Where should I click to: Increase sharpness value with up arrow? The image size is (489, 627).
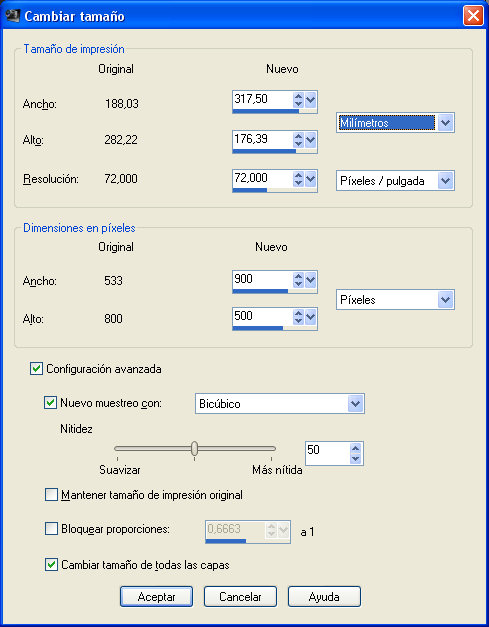355,448
